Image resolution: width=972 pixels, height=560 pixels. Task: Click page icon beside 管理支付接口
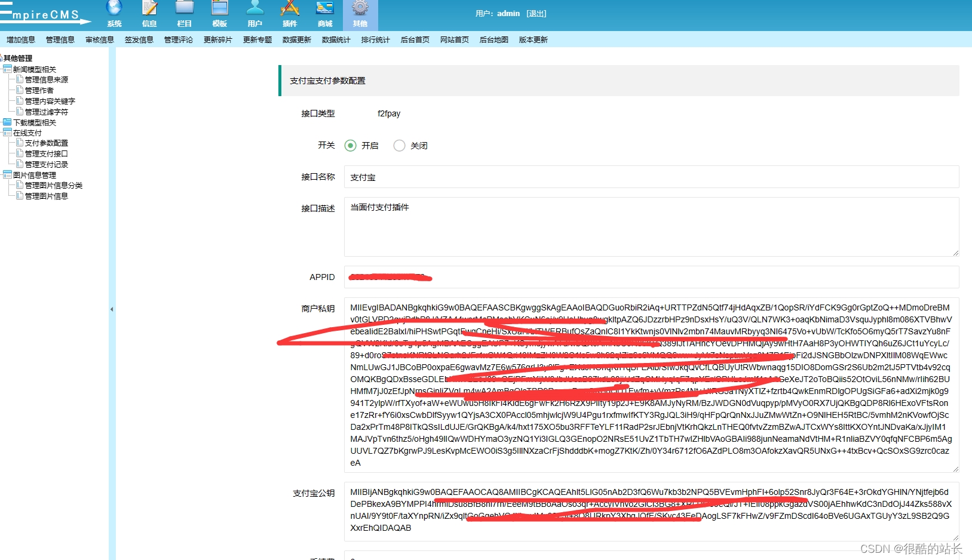pos(20,153)
